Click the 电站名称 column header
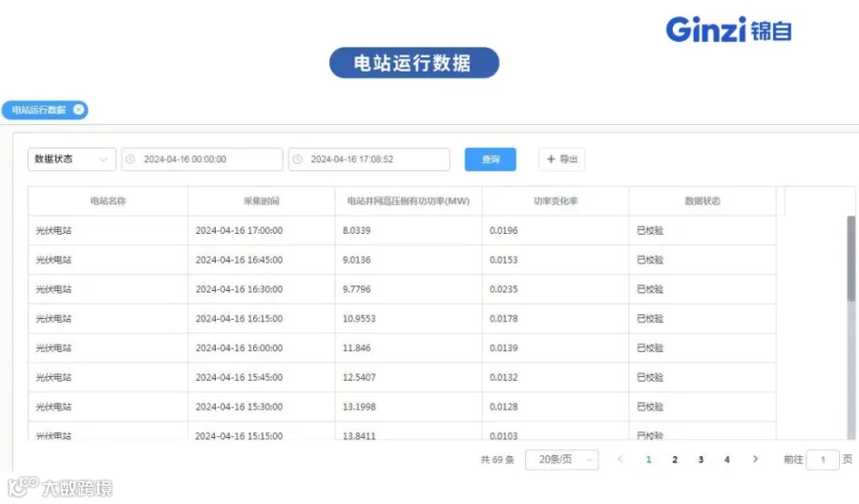859x504 pixels. pyautogui.click(x=108, y=201)
